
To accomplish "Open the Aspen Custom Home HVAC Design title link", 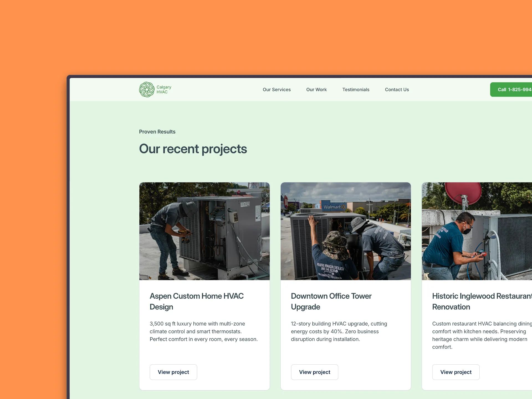I will pos(196,301).
